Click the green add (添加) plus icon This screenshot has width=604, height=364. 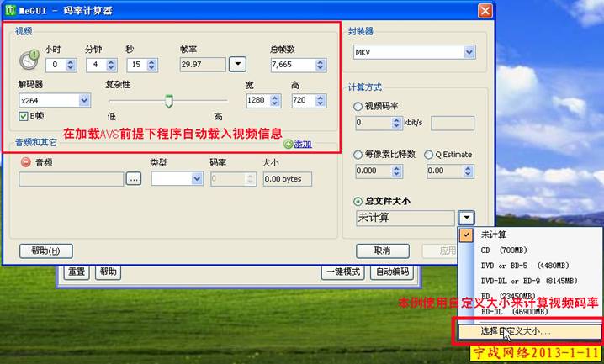[288, 145]
